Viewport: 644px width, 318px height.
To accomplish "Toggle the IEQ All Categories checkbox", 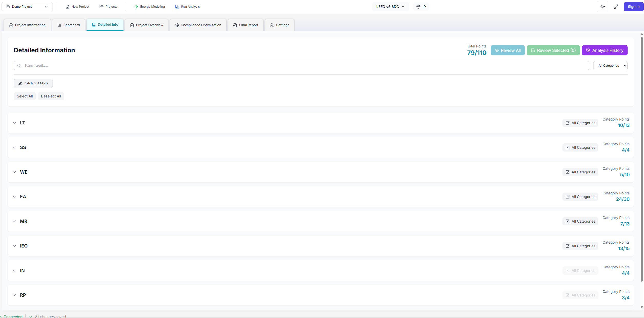I will (568, 246).
